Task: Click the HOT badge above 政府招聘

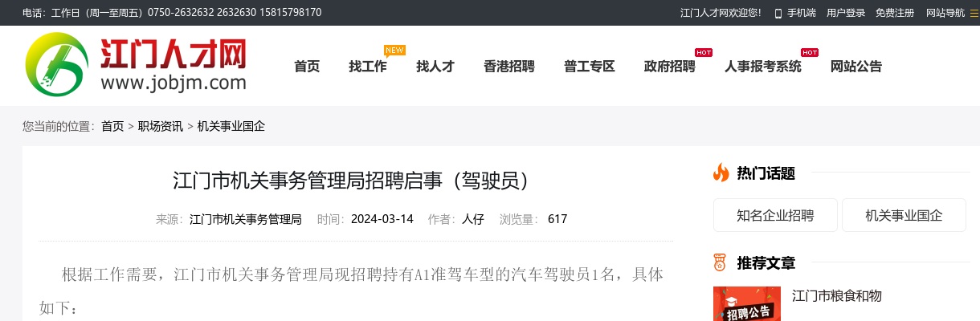Action: click(x=704, y=52)
